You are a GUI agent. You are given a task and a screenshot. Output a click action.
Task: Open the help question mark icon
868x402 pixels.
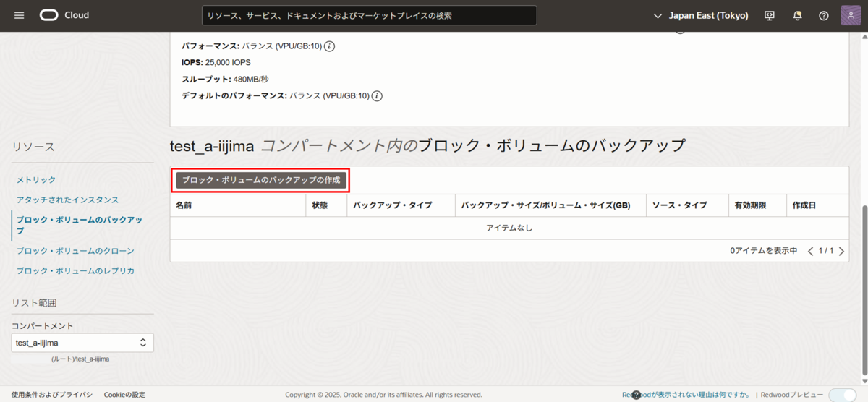click(x=824, y=15)
